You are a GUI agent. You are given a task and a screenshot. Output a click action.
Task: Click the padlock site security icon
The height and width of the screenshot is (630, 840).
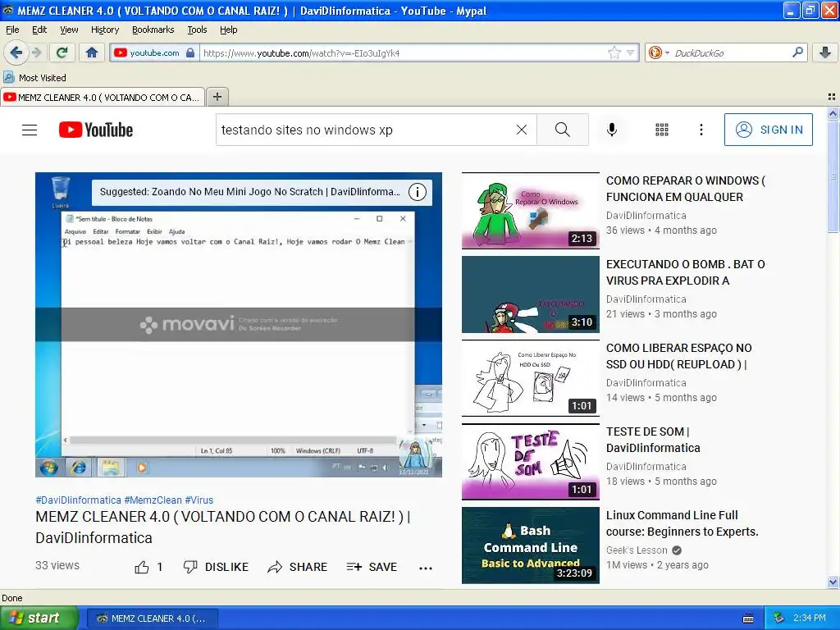pyautogui.click(x=190, y=52)
